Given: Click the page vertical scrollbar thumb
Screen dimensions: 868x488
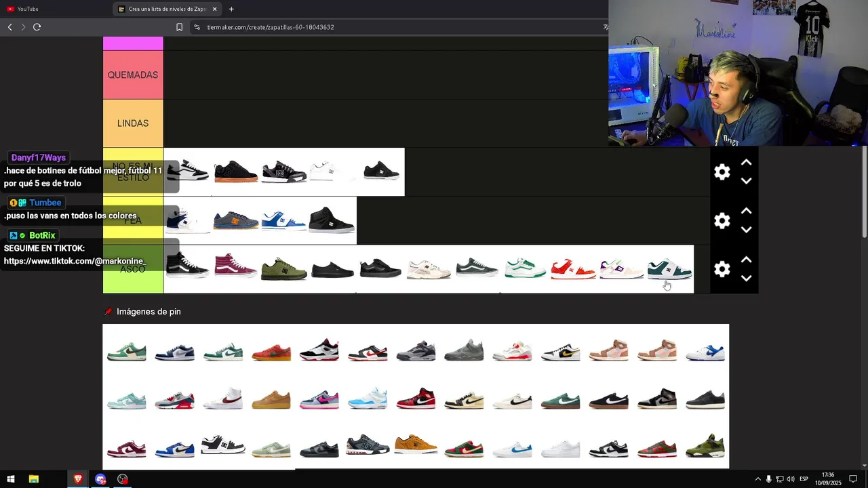Looking at the screenshot, I should tap(864, 191).
